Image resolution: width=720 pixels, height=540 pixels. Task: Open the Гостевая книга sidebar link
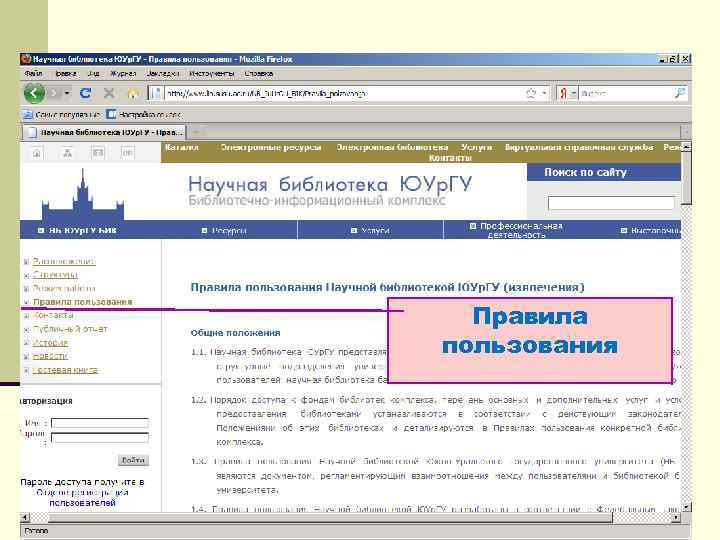65,370
